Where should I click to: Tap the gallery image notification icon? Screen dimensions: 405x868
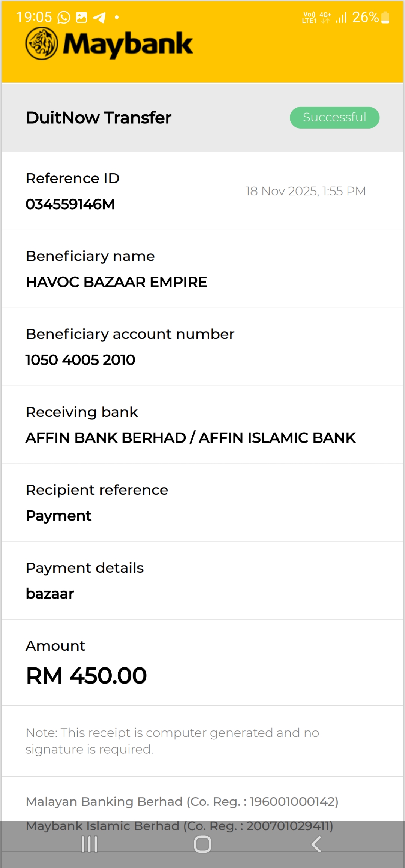click(81, 17)
